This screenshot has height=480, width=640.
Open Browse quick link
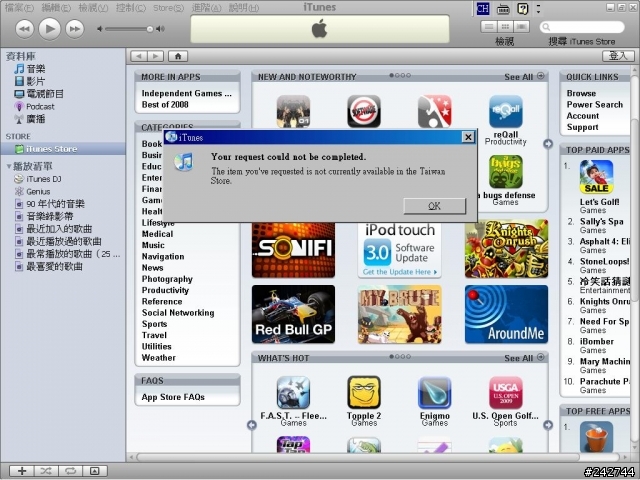point(581,93)
